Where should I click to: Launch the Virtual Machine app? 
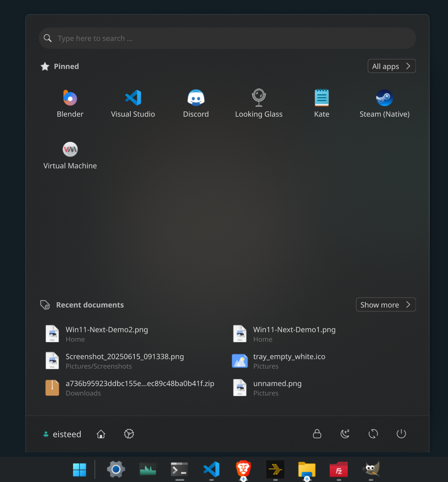70,155
